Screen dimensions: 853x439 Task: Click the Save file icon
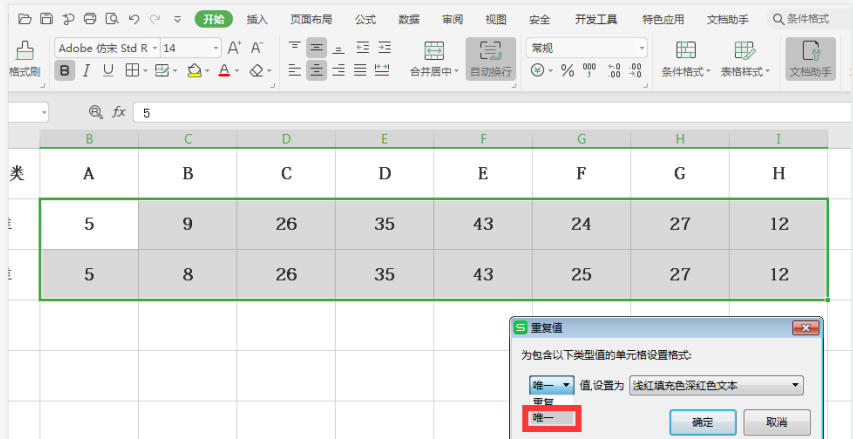[x=46, y=19]
